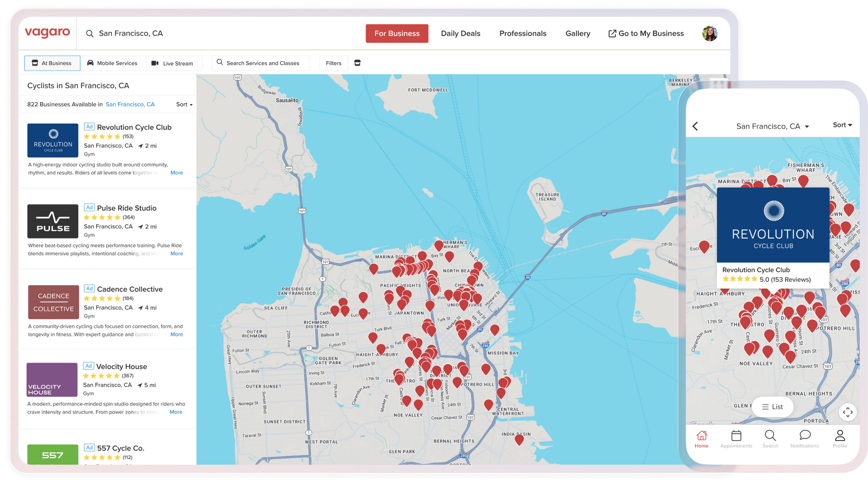Tap the List button on phone map
This screenshot has width=868, height=485.
click(773, 407)
